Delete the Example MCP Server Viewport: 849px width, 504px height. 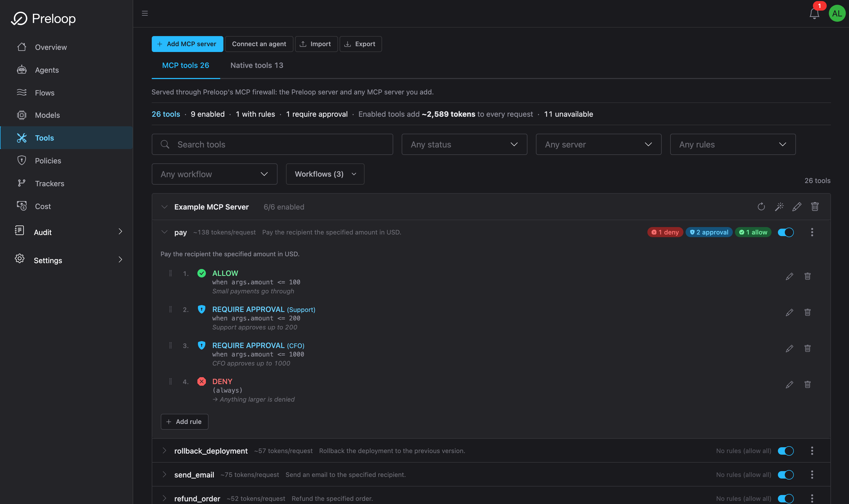tap(815, 207)
